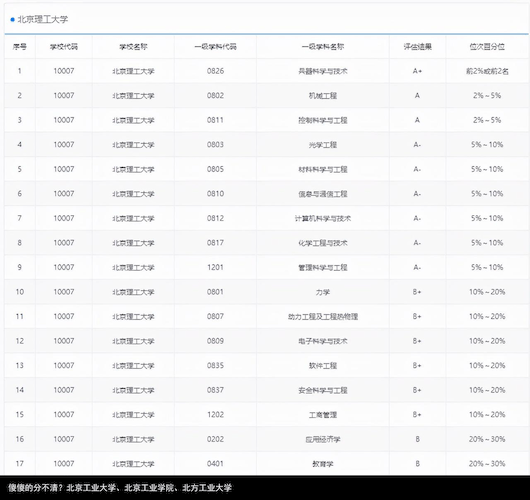530x500 pixels.
Task: Click the 位次百分位 column header
Action: tap(487, 47)
